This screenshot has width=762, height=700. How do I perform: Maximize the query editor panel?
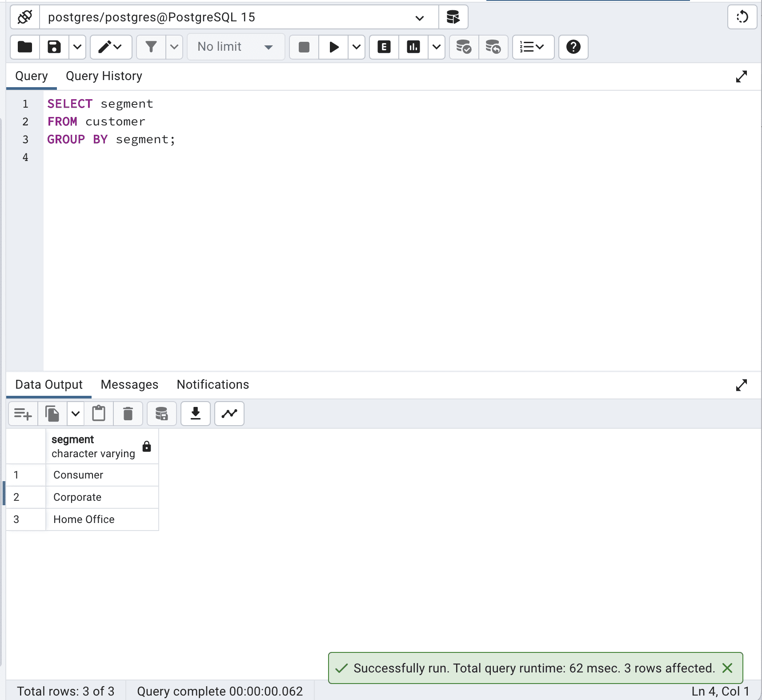click(741, 76)
